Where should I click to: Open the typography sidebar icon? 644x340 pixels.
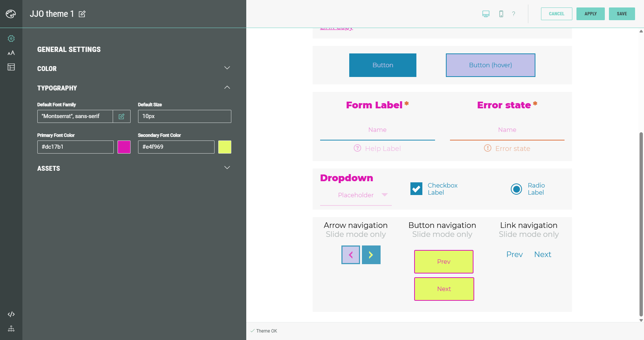pyautogui.click(x=11, y=53)
